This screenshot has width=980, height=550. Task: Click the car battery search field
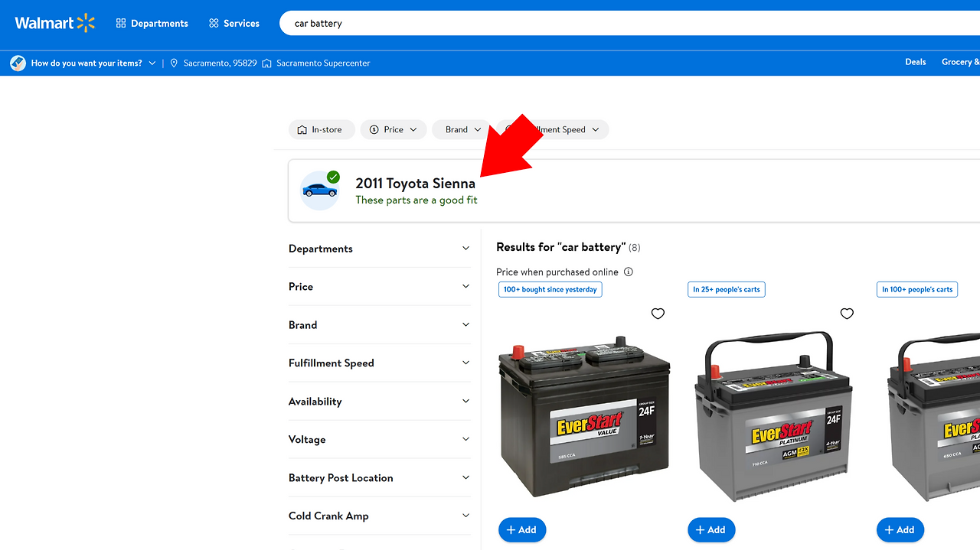click(x=629, y=23)
